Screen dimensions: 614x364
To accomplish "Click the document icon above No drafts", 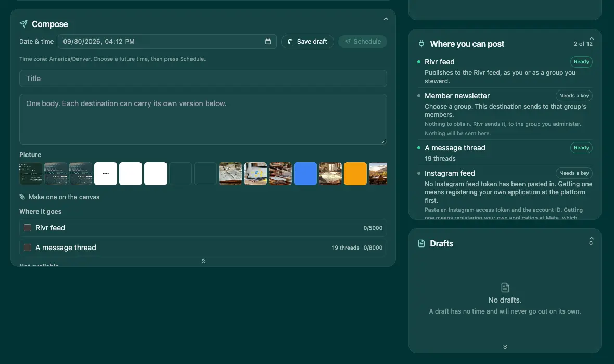I will pos(505,287).
